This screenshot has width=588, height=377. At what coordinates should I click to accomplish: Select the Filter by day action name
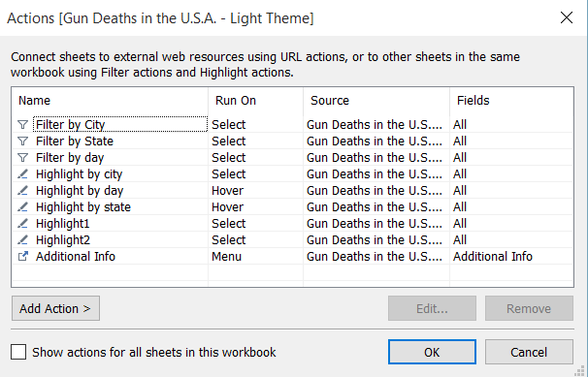coord(70,158)
